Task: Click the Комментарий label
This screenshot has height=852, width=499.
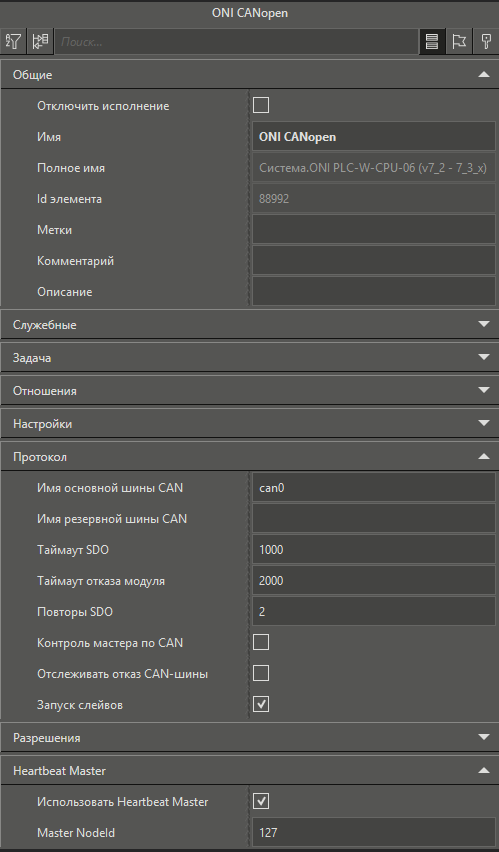Action: pyautogui.click(x=76, y=261)
